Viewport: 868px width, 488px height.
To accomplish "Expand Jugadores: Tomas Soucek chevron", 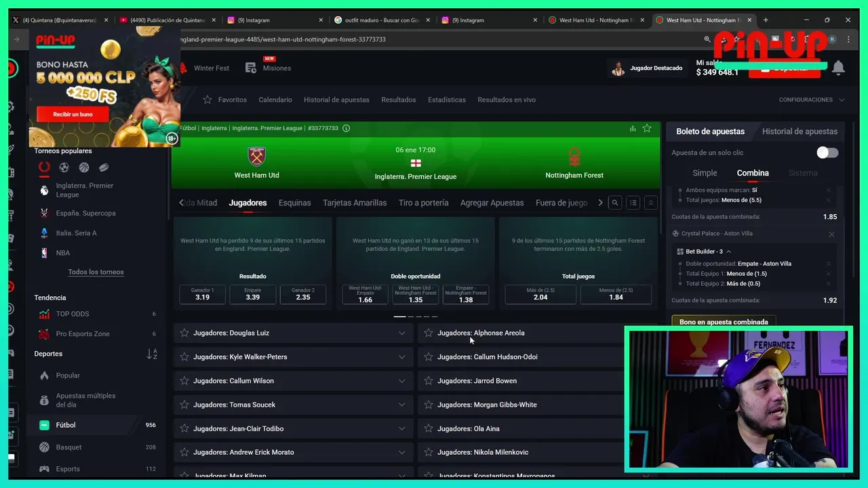I will (401, 405).
